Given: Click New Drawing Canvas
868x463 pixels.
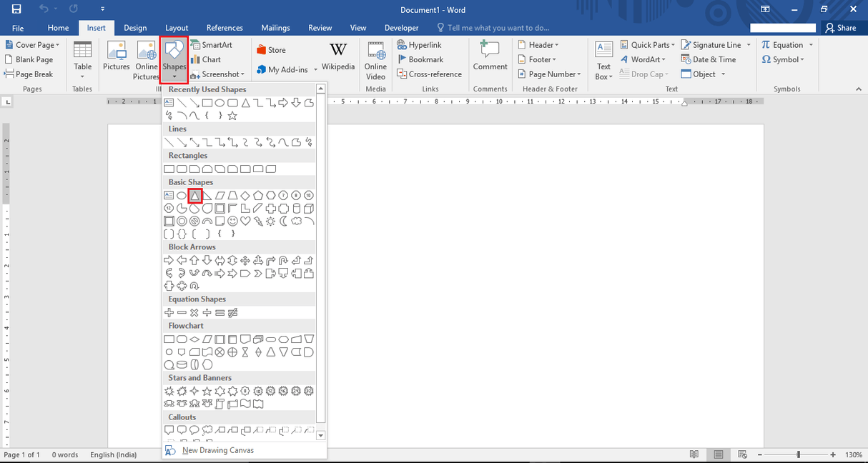Looking at the screenshot, I should click(x=217, y=450).
